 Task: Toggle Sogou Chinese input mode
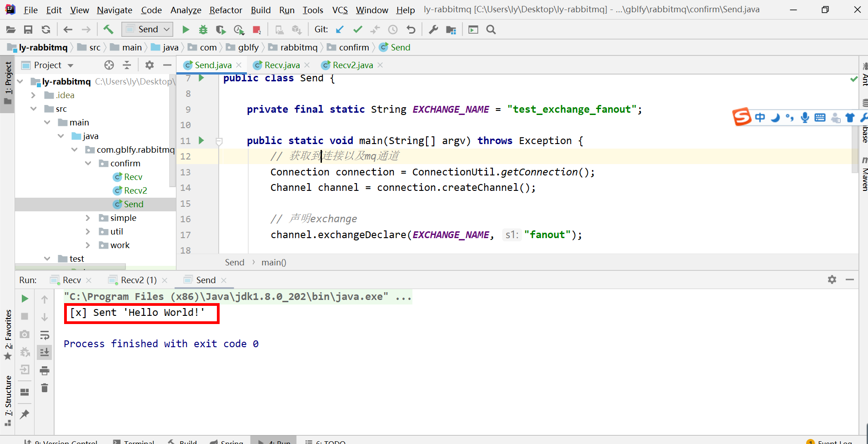tap(760, 118)
